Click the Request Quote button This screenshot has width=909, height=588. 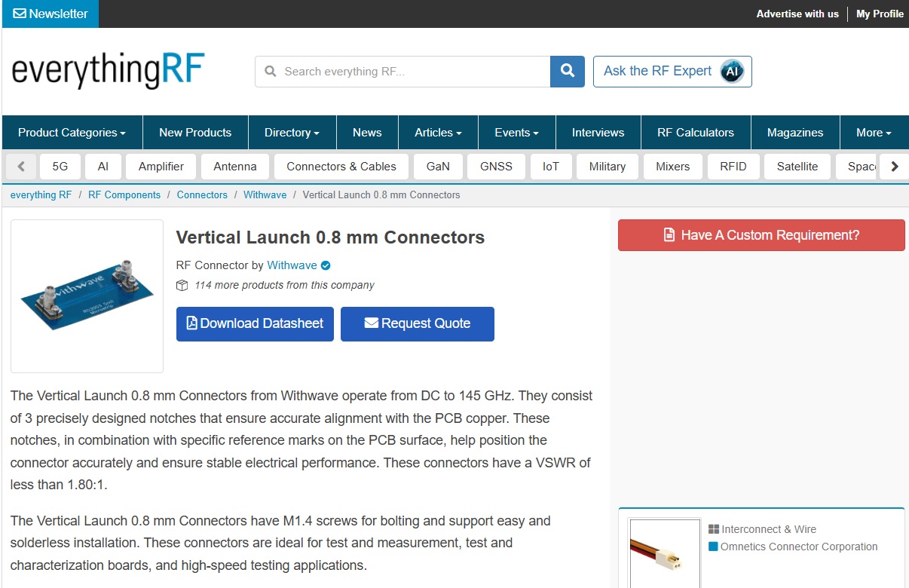(418, 324)
